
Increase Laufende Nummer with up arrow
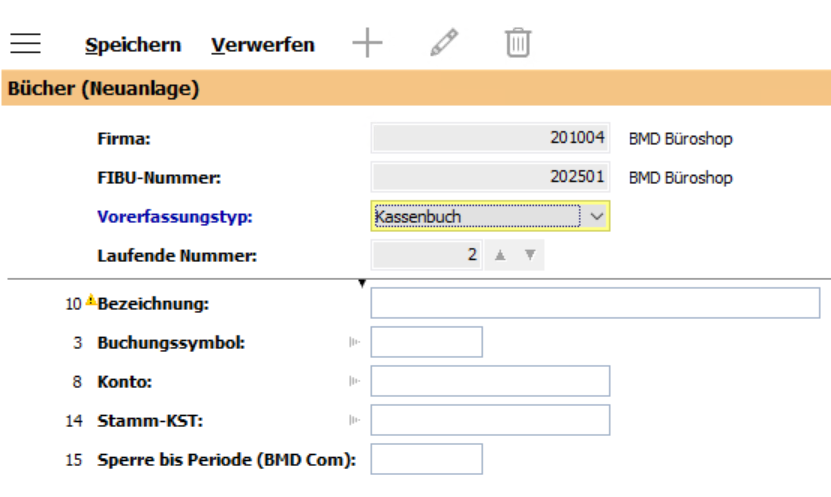[500, 255]
